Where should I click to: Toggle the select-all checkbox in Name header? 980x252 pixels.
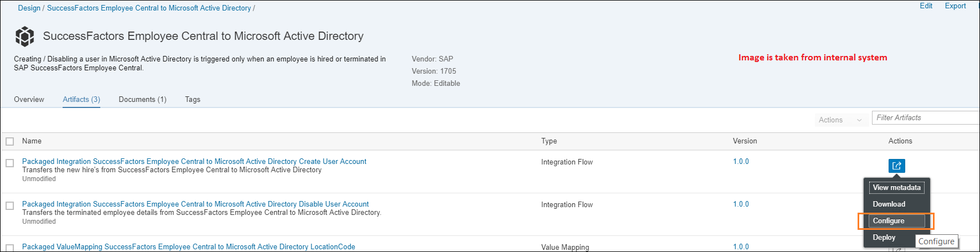(x=9, y=141)
